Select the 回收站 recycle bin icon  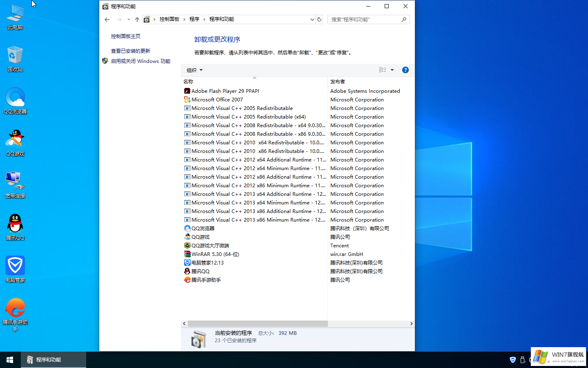pos(15,59)
